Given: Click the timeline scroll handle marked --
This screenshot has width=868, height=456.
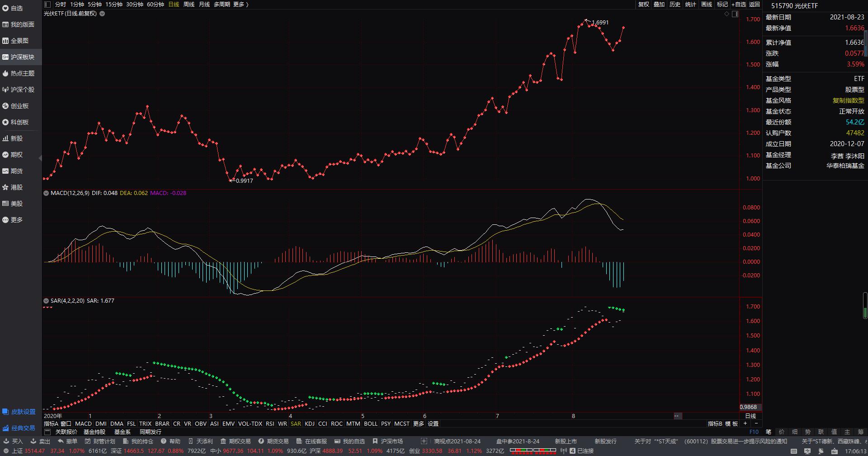Looking at the screenshot, I should 677,416.
